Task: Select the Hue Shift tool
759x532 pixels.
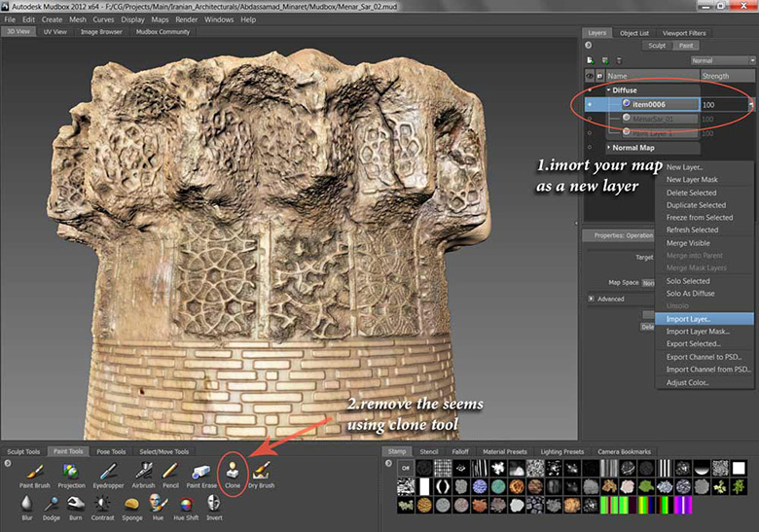Action: 188,505
